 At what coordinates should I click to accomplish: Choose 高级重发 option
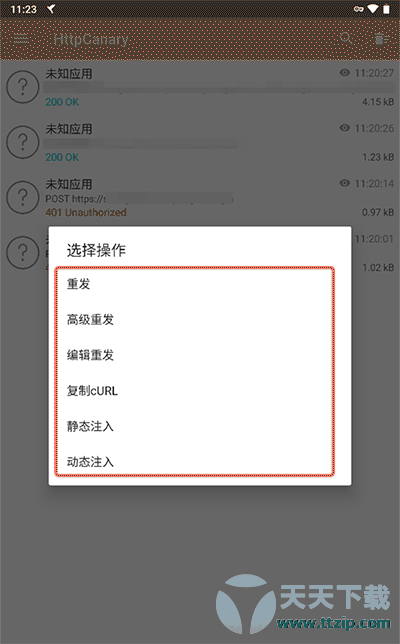pyautogui.click(x=194, y=320)
